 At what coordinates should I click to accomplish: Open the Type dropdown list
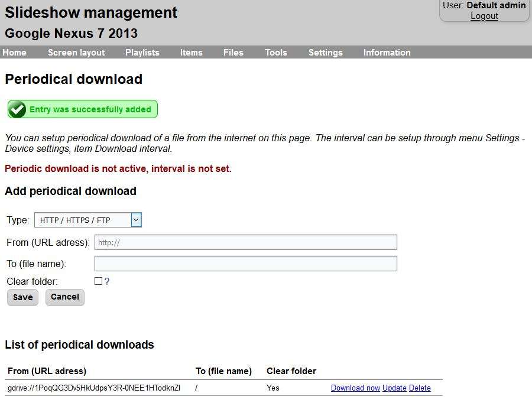[88, 220]
